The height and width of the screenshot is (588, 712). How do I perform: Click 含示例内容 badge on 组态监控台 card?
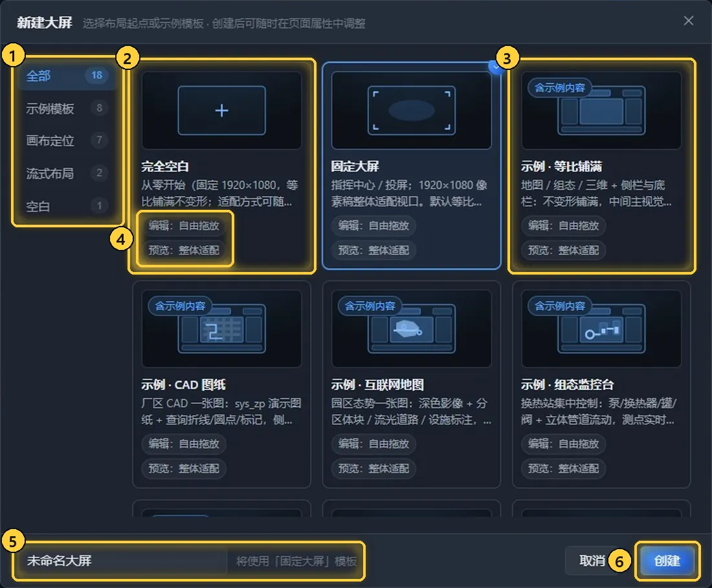tap(559, 306)
